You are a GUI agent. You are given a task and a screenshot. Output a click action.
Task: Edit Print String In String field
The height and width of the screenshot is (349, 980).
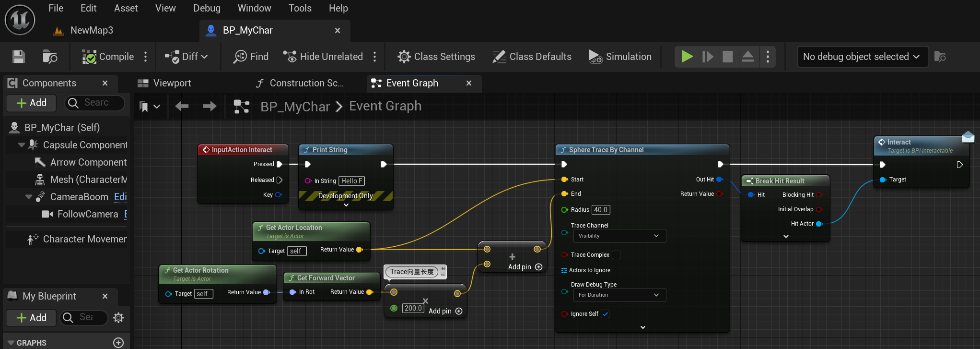point(351,181)
